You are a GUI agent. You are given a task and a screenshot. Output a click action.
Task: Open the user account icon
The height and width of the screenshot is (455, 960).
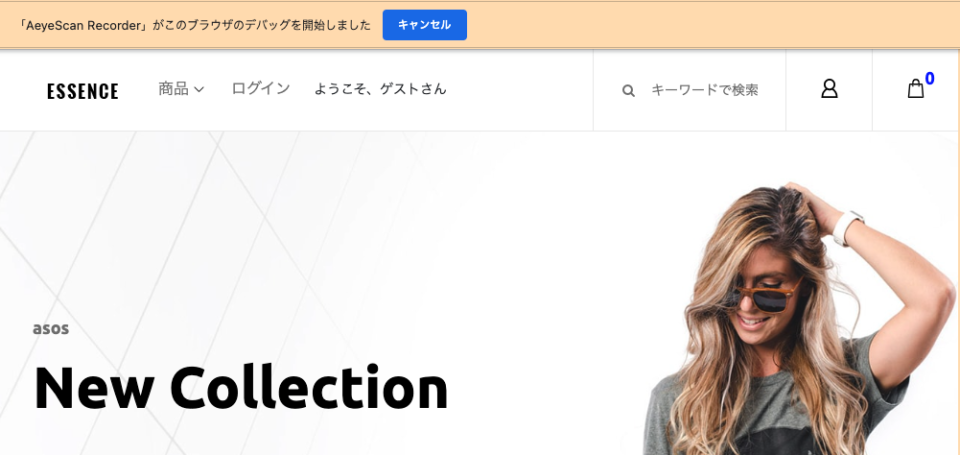pos(829,89)
